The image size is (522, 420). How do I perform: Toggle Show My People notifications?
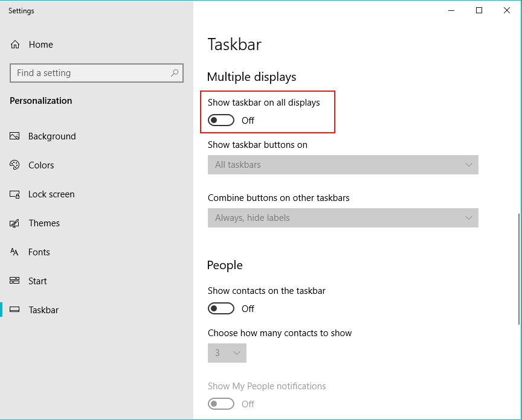[x=221, y=404]
